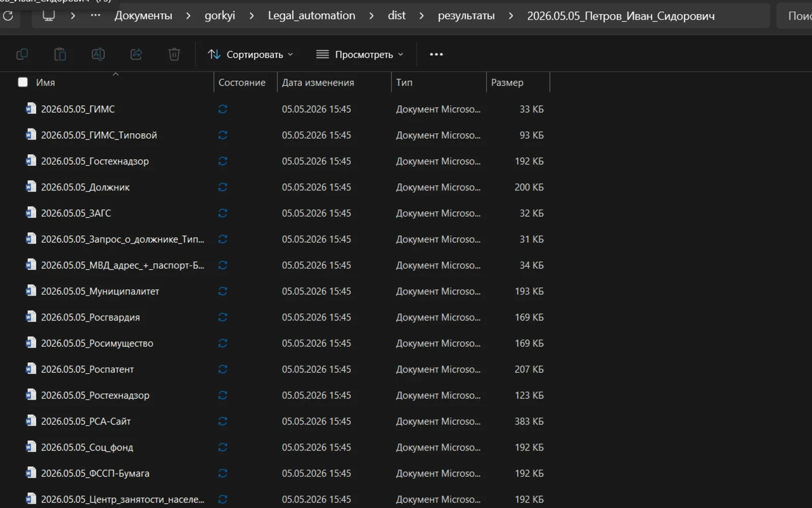Click the This PC monitor icon in breadcrumb
812x508 pixels.
48,16
